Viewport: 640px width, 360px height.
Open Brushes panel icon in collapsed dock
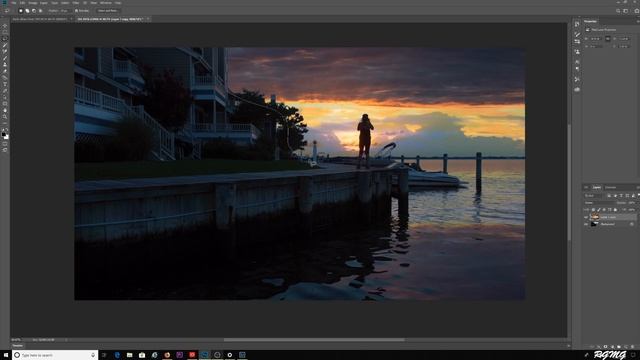pos(577,34)
